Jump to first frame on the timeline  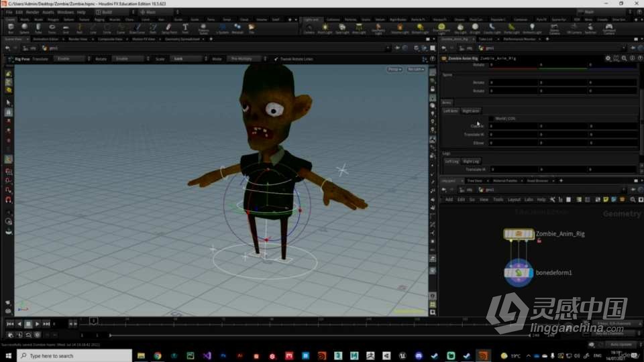[10, 324]
